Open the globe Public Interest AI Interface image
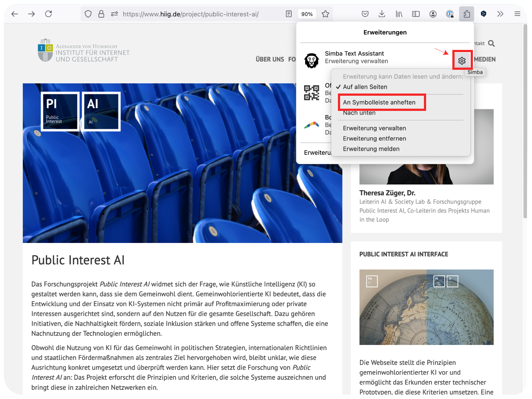532x399 pixels. [426, 307]
